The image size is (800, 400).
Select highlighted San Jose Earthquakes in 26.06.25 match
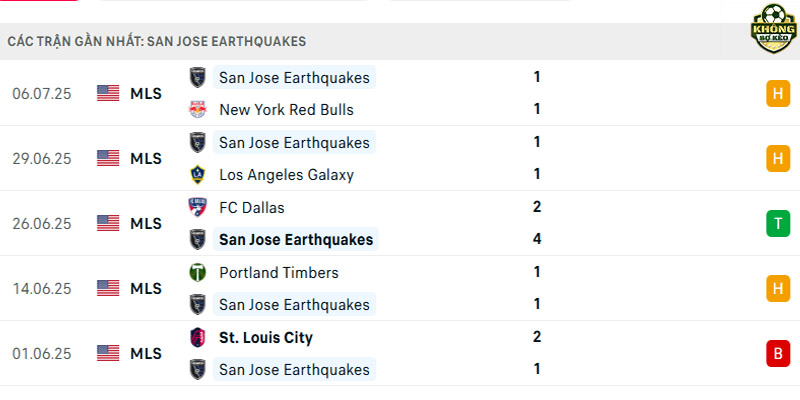[296, 239]
